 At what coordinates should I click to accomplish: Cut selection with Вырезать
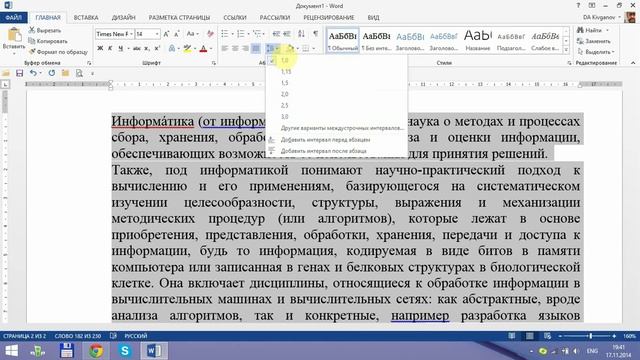click(45, 30)
